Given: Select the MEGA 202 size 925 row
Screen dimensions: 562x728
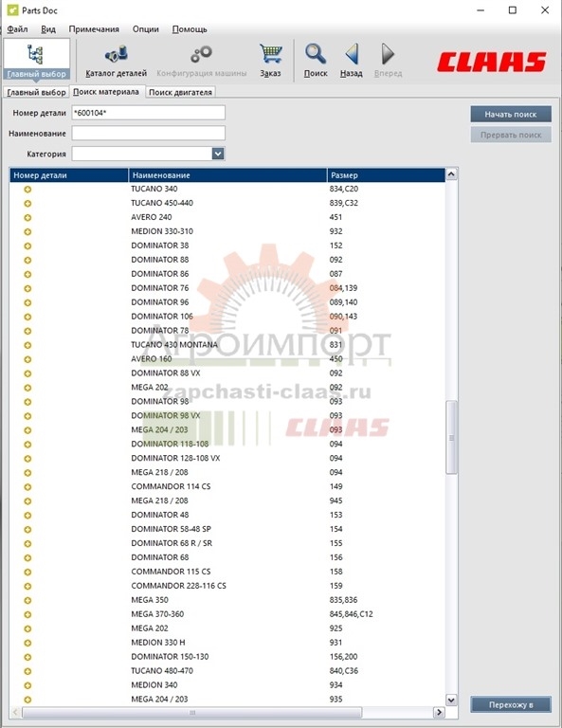Looking at the screenshot, I should 227,628.
